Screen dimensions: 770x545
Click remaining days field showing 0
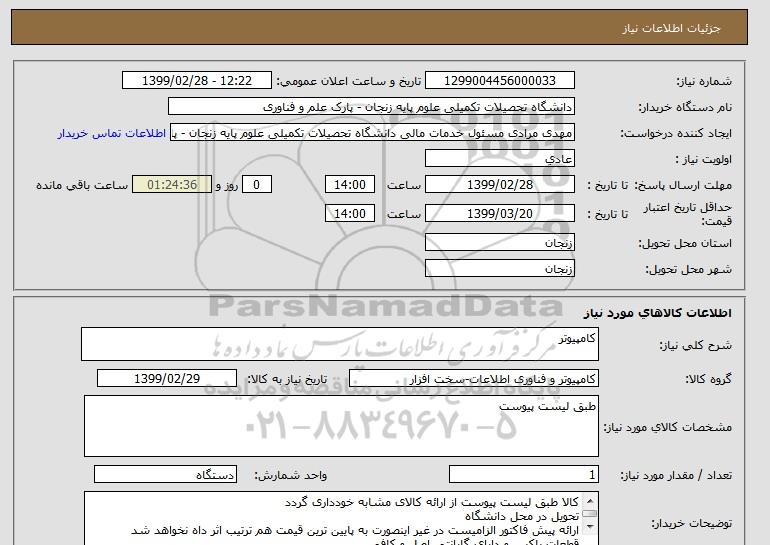pos(256,185)
